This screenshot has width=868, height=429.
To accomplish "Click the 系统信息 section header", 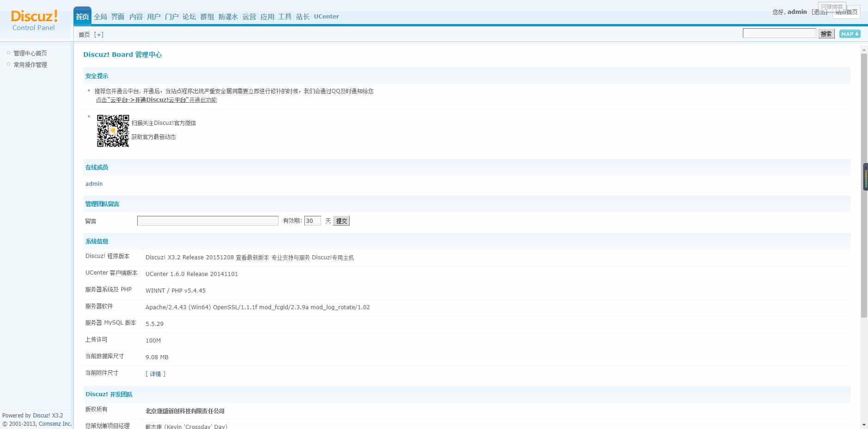I will 97,241.
